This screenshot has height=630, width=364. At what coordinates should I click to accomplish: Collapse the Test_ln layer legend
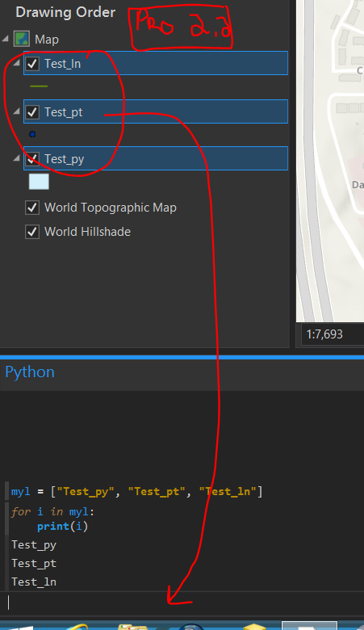pos(16,63)
